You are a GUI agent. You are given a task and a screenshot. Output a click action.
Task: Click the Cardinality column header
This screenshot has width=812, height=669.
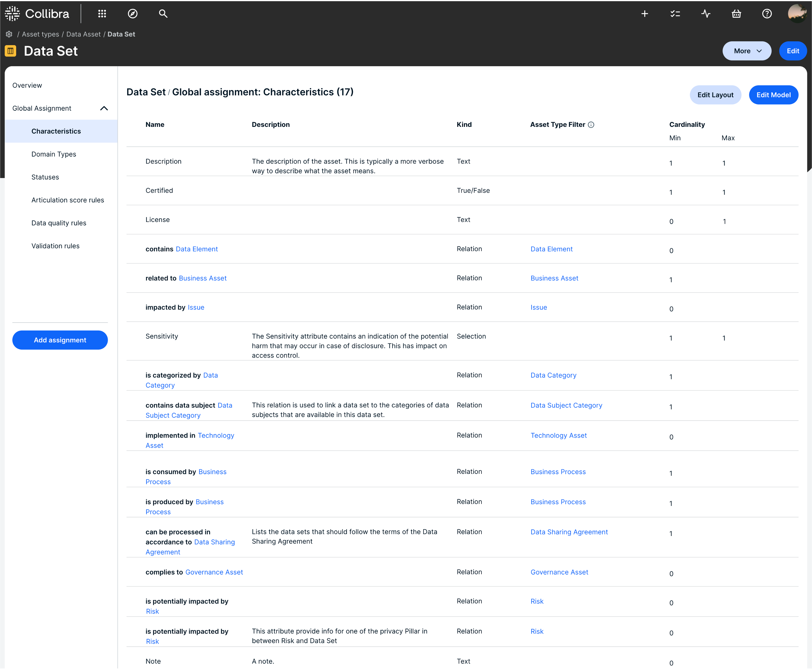[687, 124]
